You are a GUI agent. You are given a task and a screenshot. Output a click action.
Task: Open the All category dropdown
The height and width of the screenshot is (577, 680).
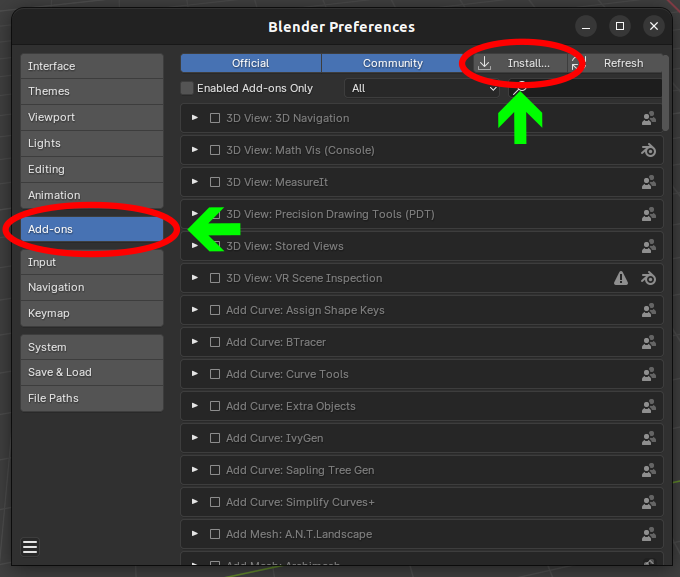pos(422,88)
